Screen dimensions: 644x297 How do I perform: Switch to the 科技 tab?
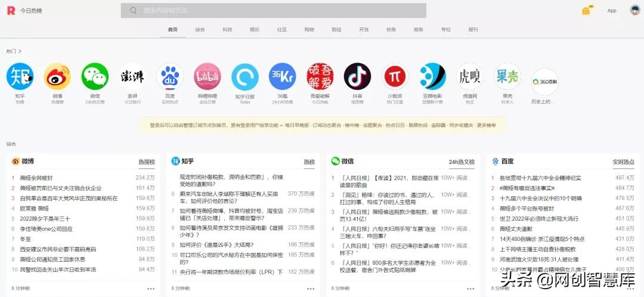tap(227, 30)
